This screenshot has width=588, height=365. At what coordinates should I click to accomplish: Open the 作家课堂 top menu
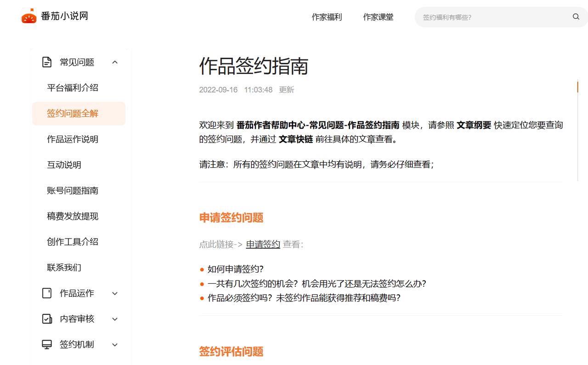[378, 17]
